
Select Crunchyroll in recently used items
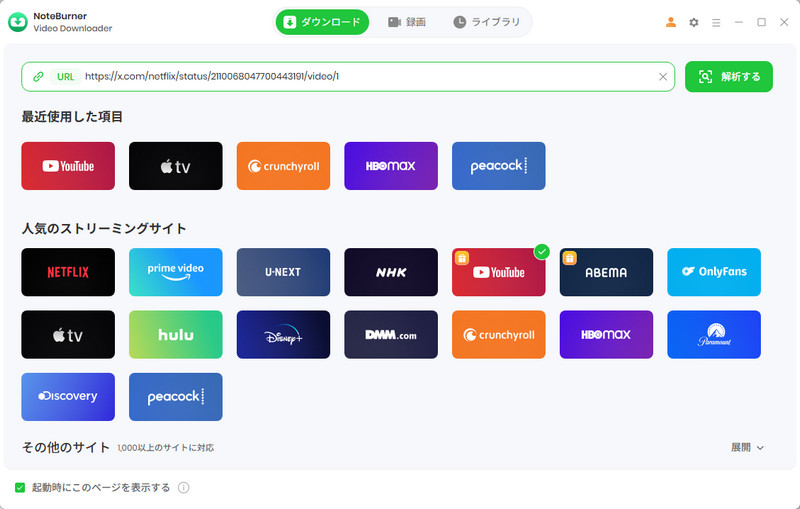(283, 166)
